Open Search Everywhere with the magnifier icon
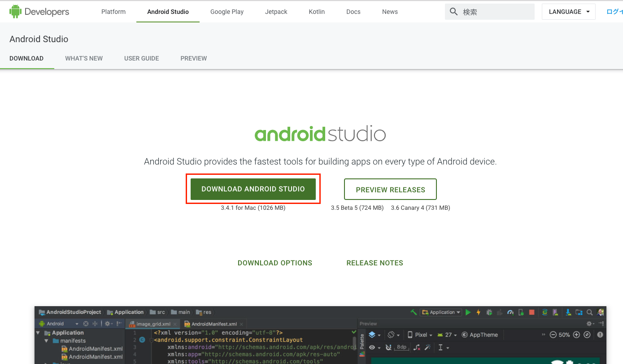The image size is (623, 364). 589,312
